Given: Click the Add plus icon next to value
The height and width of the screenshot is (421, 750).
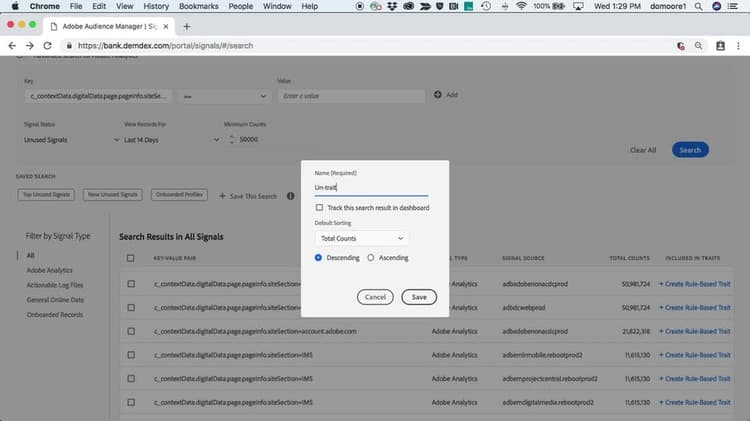Looking at the screenshot, I should [x=438, y=95].
